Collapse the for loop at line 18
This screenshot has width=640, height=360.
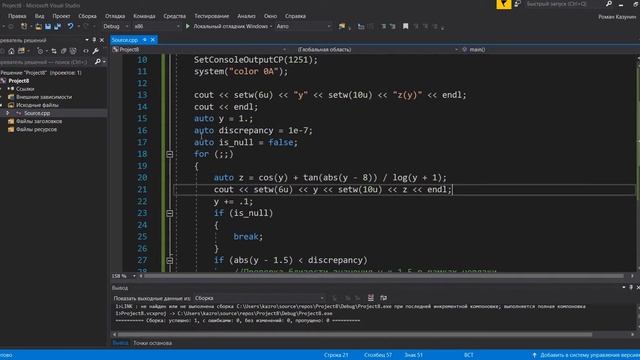[x=170, y=154]
